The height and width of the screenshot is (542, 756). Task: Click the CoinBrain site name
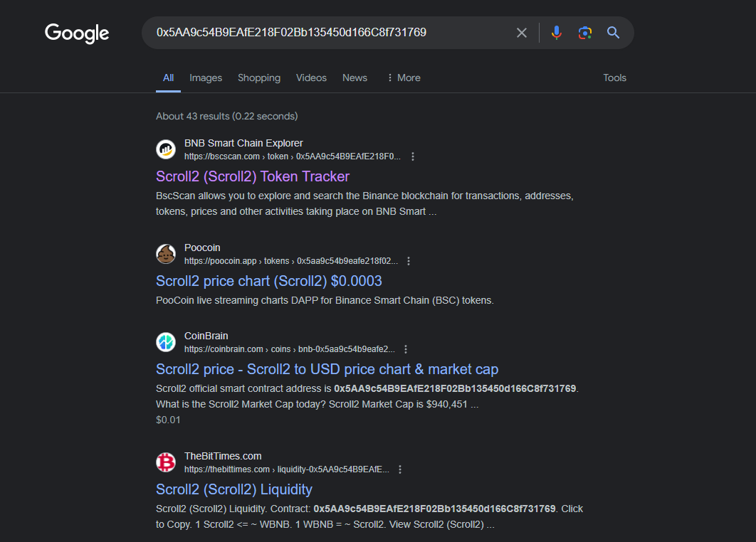pyautogui.click(x=206, y=336)
